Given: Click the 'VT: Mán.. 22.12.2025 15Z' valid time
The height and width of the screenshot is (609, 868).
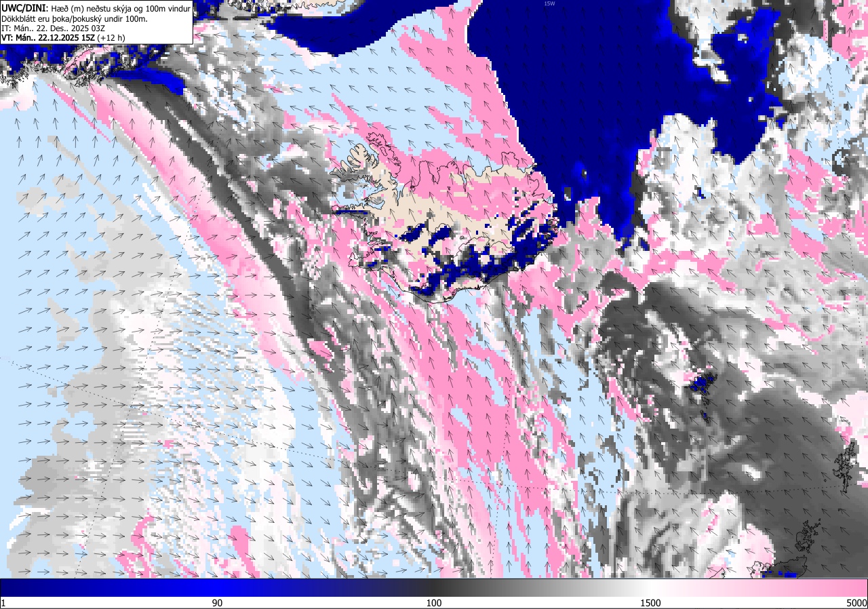Looking at the screenshot, I should pos(47,39).
